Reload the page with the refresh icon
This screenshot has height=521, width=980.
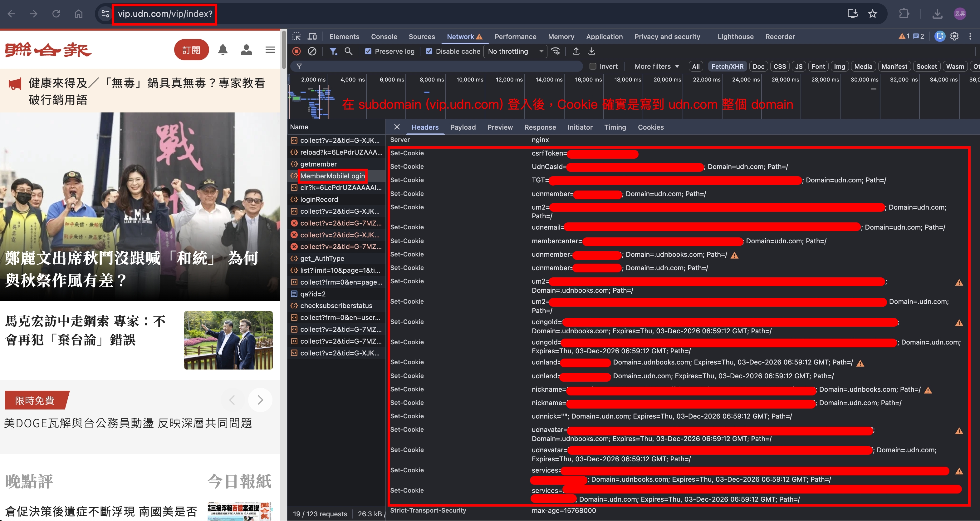tap(56, 14)
